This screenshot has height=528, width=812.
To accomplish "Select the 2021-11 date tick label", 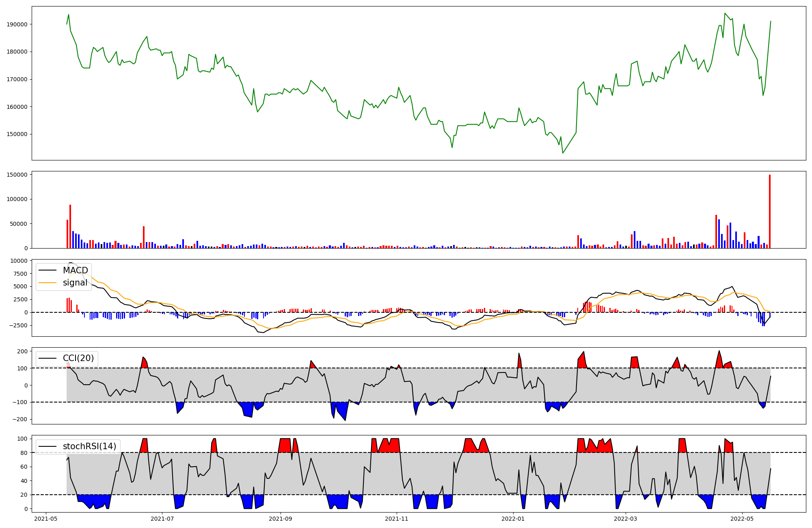I will [397, 519].
